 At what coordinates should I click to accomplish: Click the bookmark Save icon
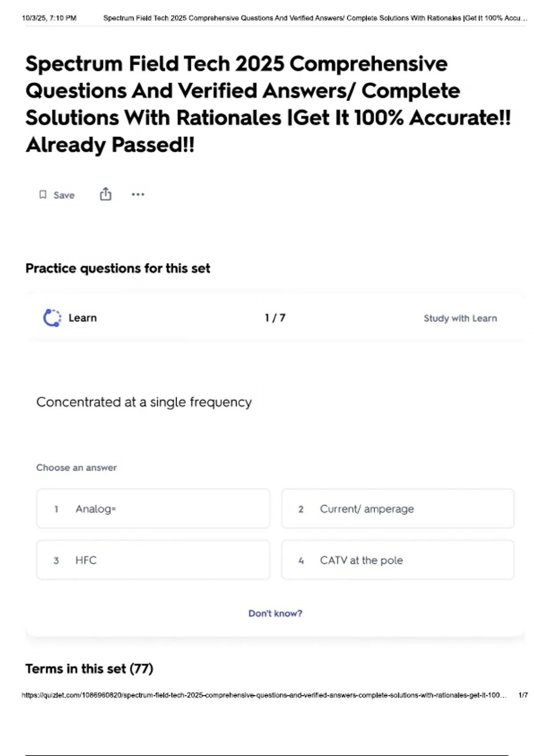[x=43, y=195]
